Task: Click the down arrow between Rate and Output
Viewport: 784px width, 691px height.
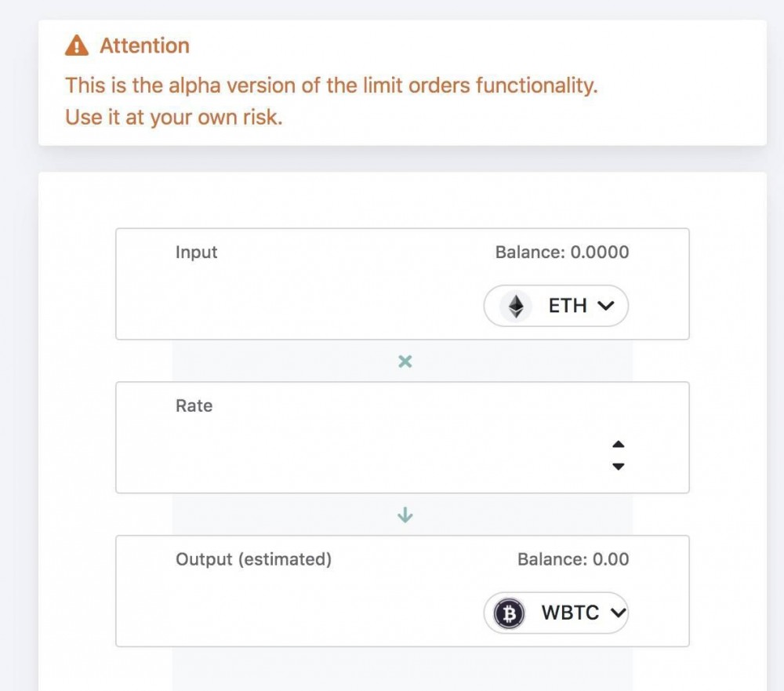Action: pyautogui.click(x=405, y=515)
